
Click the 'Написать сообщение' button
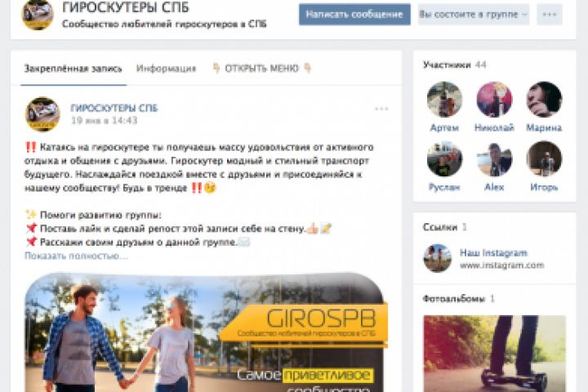pos(354,14)
